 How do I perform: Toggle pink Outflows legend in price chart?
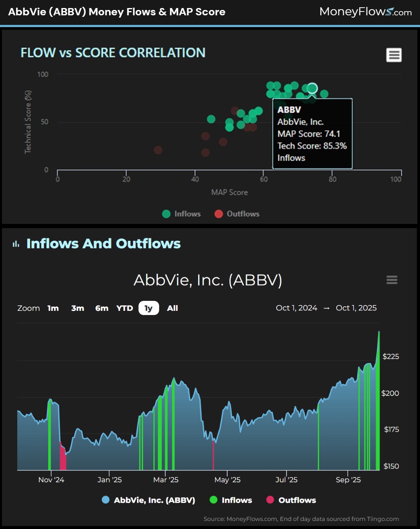pyautogui.click(x=291, y=500)
